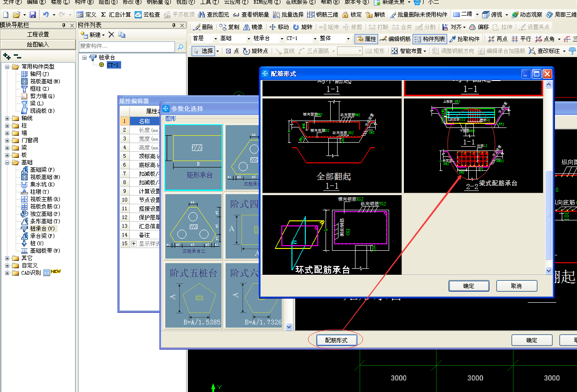The image size is (577, 392).
Task: Choose the 环式配筋承台 thumbnail
Action: 332,235
